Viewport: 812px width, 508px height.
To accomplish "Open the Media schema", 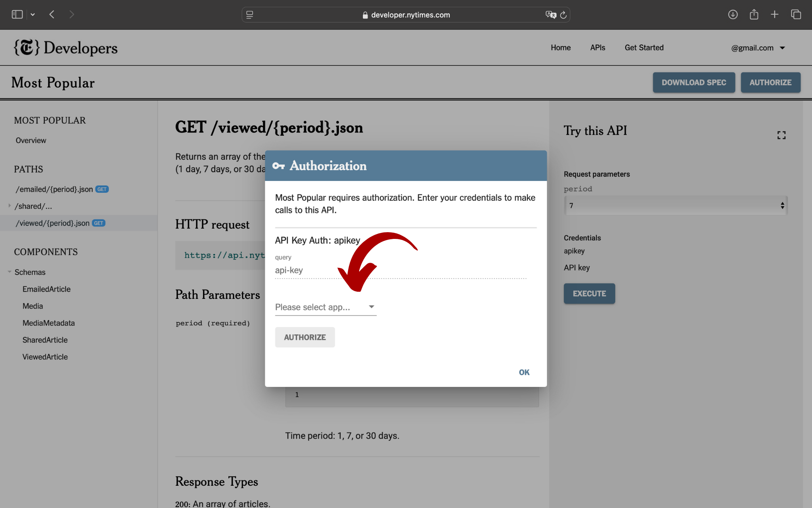I will pos(33,306).
